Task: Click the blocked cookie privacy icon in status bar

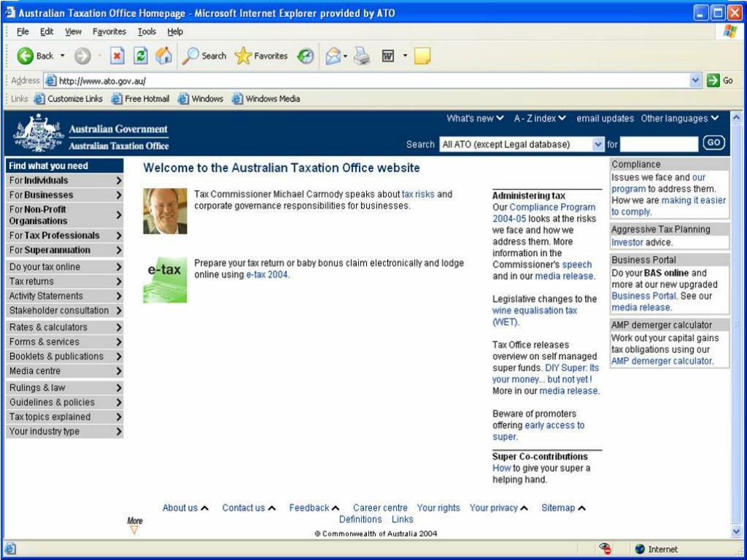Action: 605,548
